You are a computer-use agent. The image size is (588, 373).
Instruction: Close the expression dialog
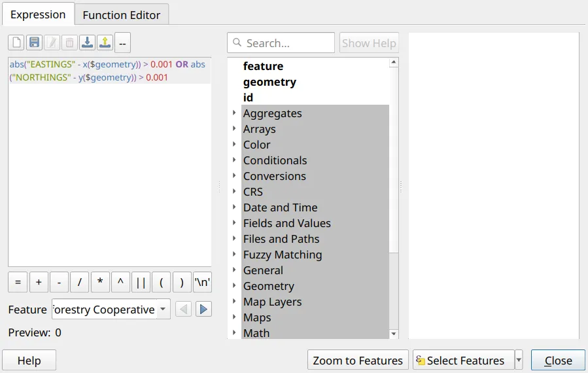tap(558, 361)
